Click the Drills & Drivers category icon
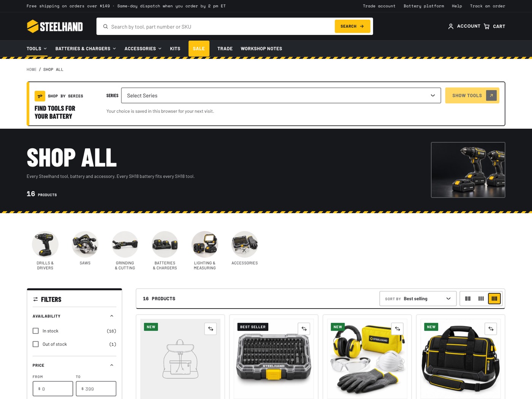 (x=45, y=244)
